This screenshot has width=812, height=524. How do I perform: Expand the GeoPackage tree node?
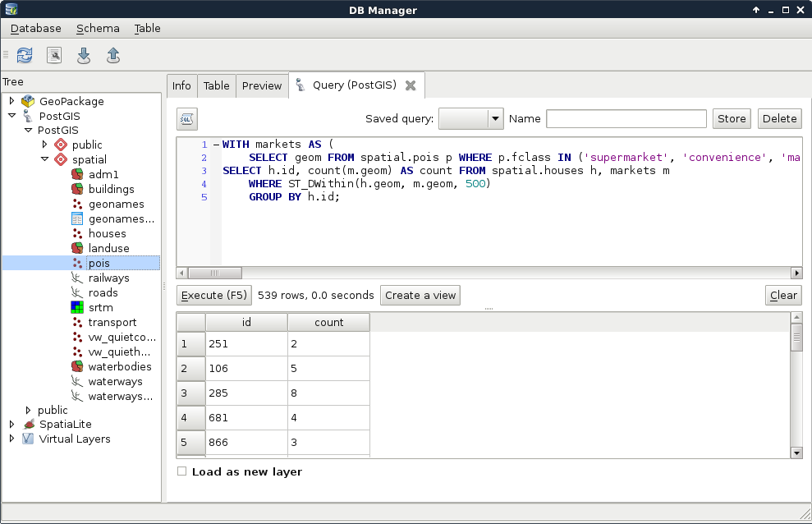[12, 101]
